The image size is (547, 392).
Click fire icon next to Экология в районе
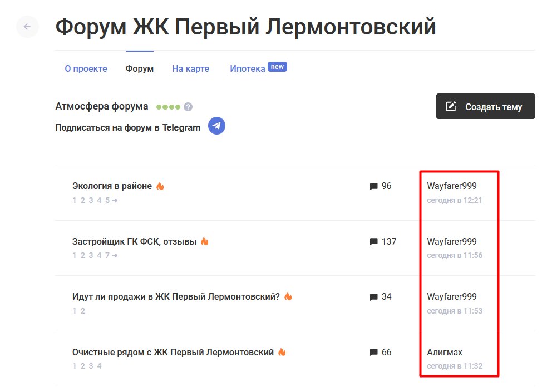click(x=160, y=186)
